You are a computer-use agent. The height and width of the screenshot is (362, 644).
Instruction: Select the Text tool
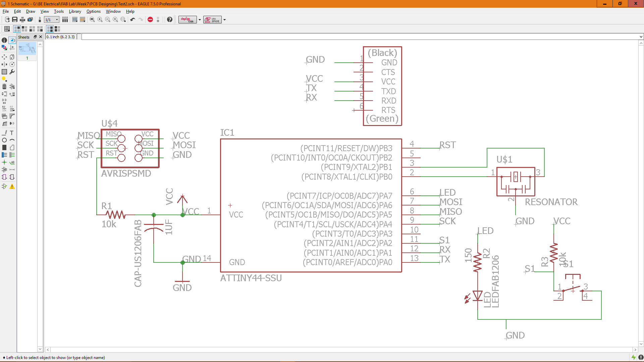[x=12, y=133]
